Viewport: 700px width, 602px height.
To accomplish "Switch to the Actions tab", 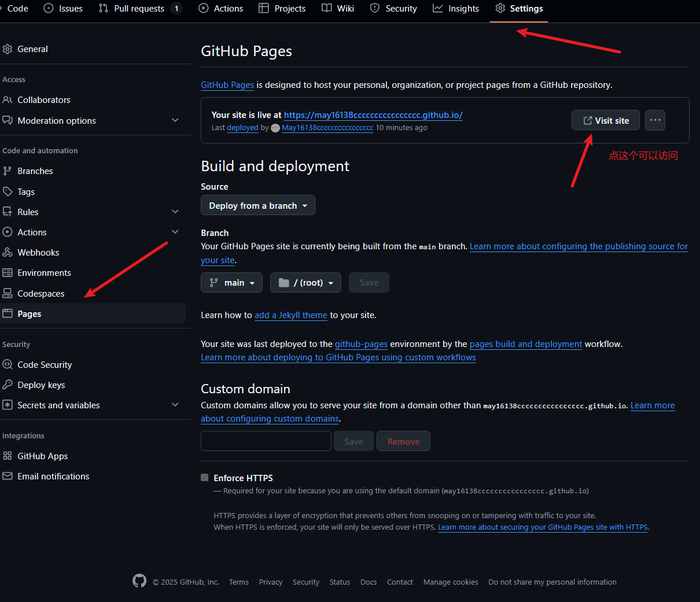I will tap(221, 8).
